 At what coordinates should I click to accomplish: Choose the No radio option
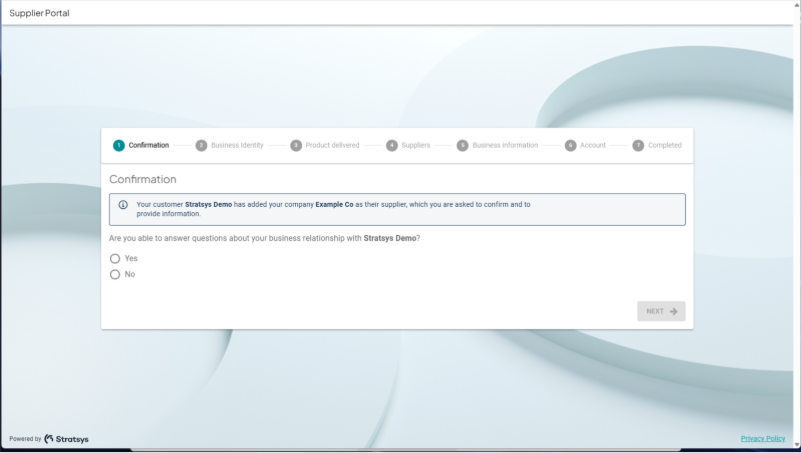click(115, 274)
